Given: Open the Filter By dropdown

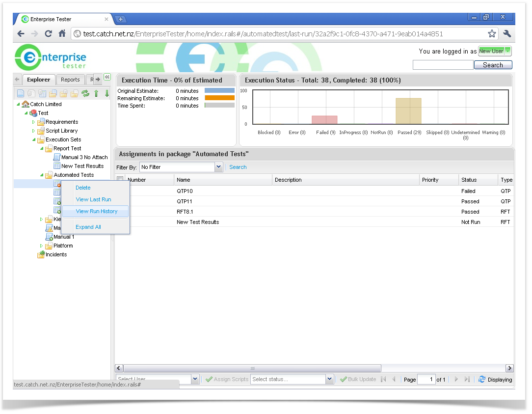Looking at the screenshot, I should pyautogui.click(x=219, y=167).
